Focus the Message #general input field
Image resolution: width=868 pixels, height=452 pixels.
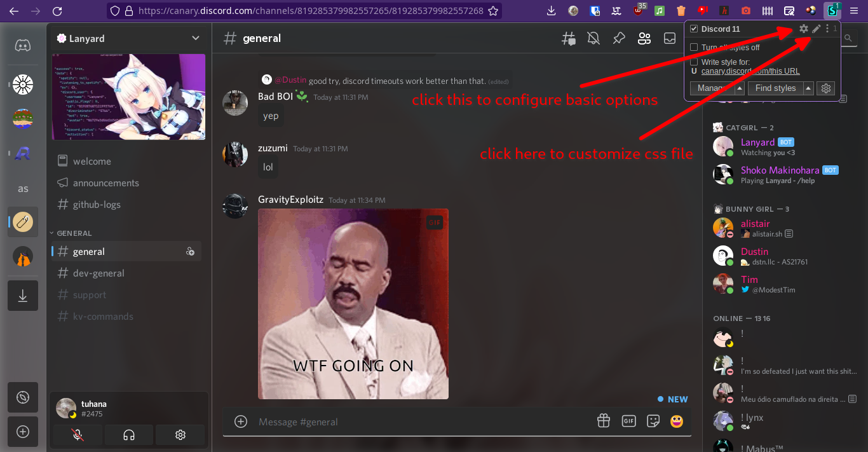tap(423, 421)
